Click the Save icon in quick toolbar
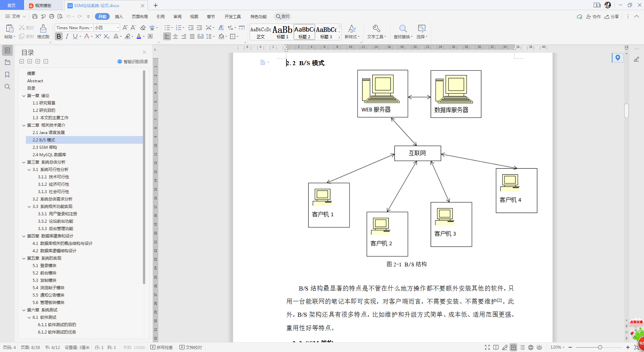Image resolution: width=644 pixels, height=352 pixels. (x=35, y=16)
